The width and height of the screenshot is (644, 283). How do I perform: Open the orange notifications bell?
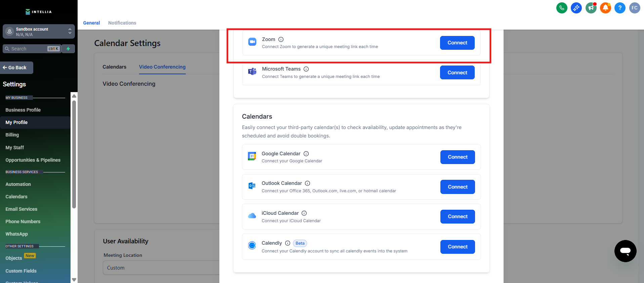tap(605, 8)
